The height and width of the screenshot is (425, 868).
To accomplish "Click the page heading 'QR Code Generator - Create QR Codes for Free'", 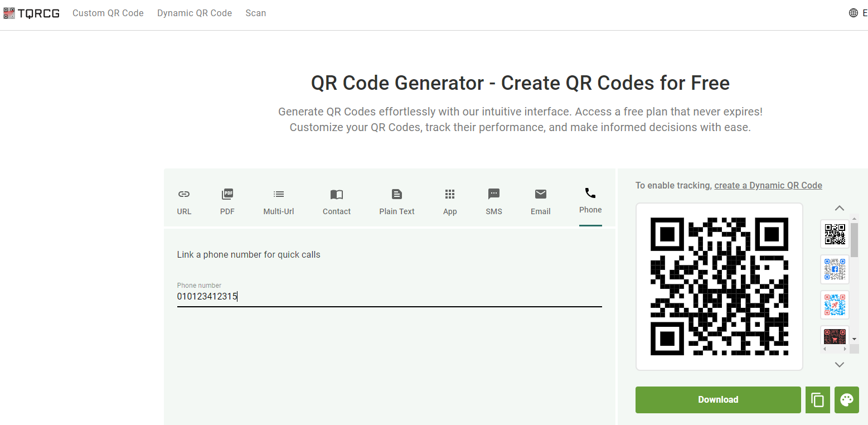I will pyautogui.click(x=520, y=83).
